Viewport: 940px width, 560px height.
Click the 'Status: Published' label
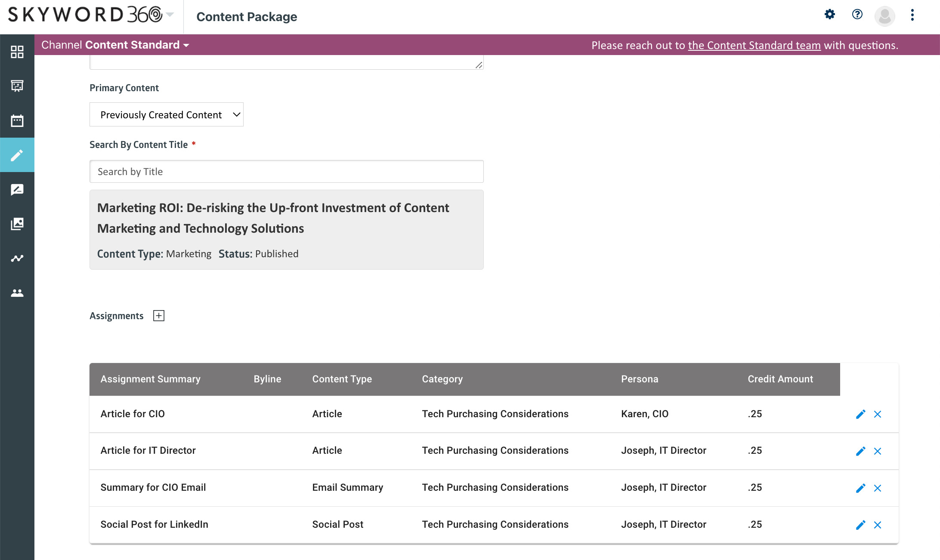pos(258,254)
